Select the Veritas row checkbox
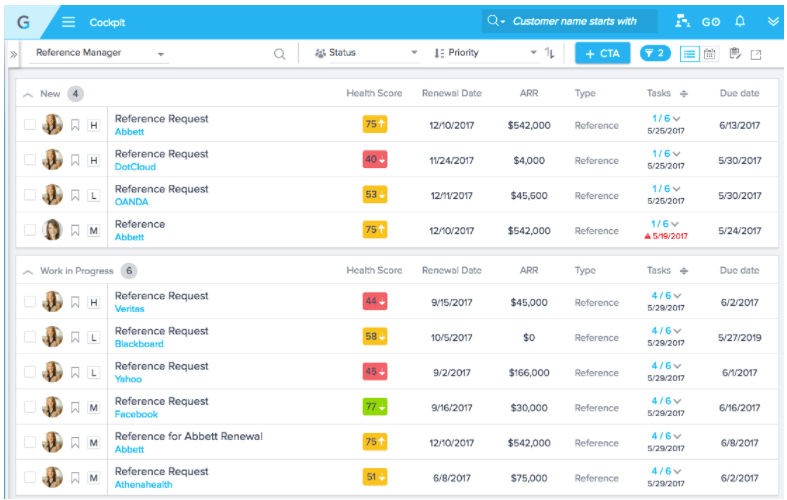 (30, 302)
